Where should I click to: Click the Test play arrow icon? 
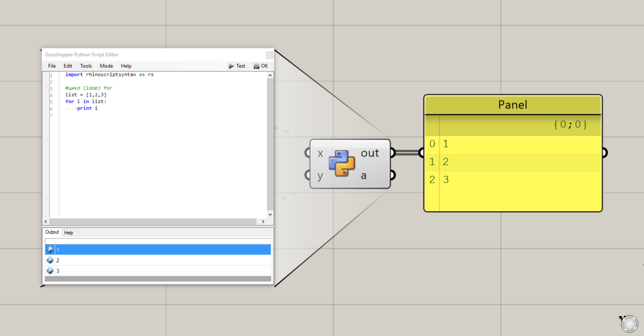[231, 66]
